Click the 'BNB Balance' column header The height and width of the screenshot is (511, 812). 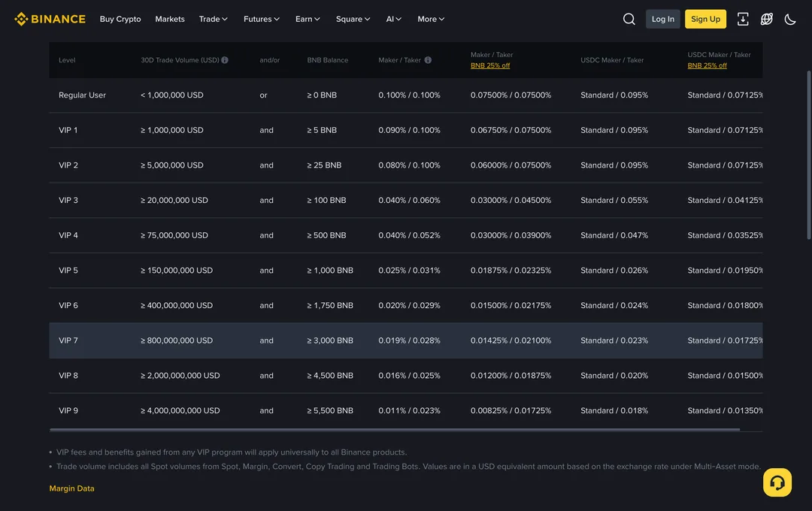tap(327, 60)
